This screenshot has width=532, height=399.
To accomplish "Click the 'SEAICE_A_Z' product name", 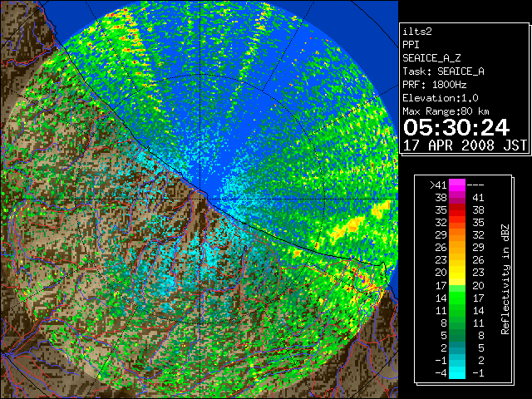I will click(431, 58).
